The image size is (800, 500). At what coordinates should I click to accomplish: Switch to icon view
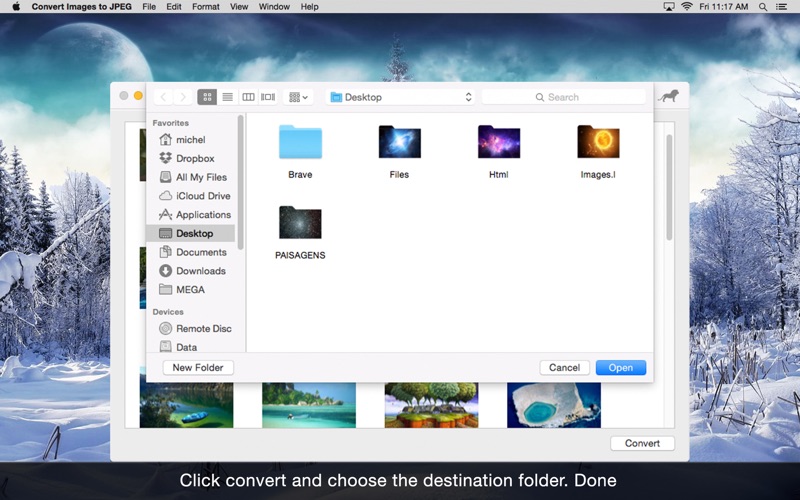207,97
